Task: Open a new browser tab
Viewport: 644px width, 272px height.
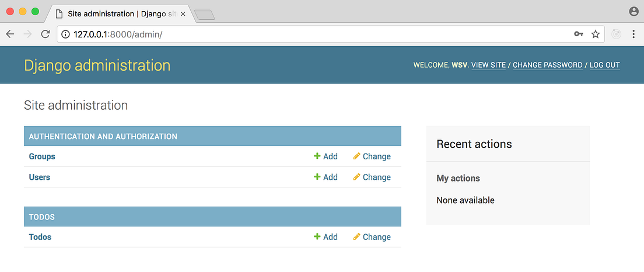Action: pos(205,15)
